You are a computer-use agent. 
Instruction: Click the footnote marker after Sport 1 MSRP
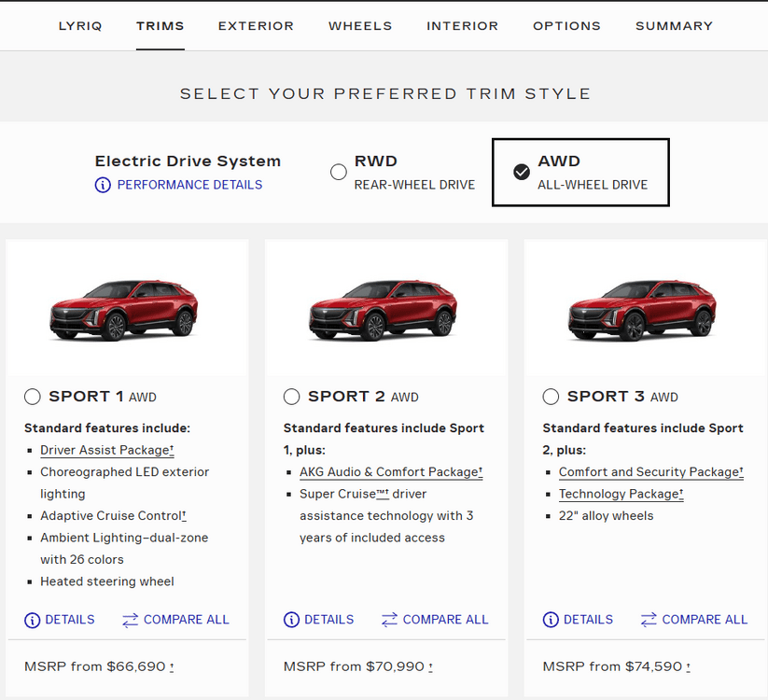click(x=173, y=667)
